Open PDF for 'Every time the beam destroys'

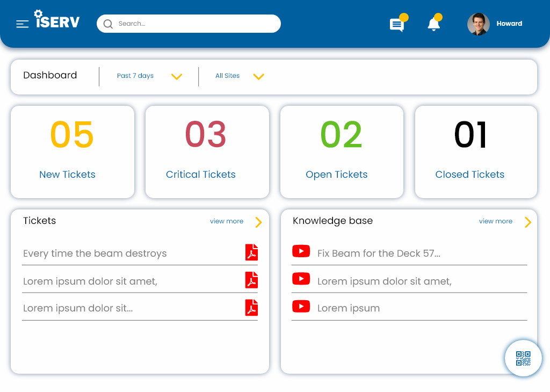[251, 252]
